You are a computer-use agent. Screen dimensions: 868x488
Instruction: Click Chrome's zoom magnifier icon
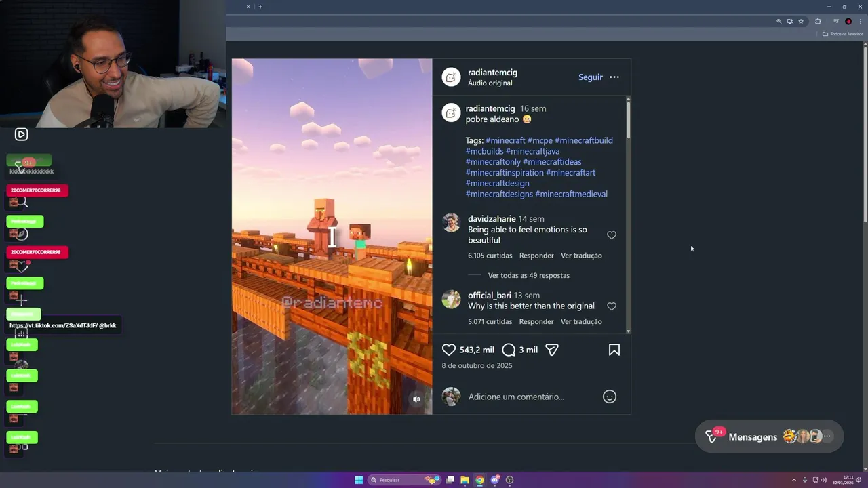coord(779,22)
